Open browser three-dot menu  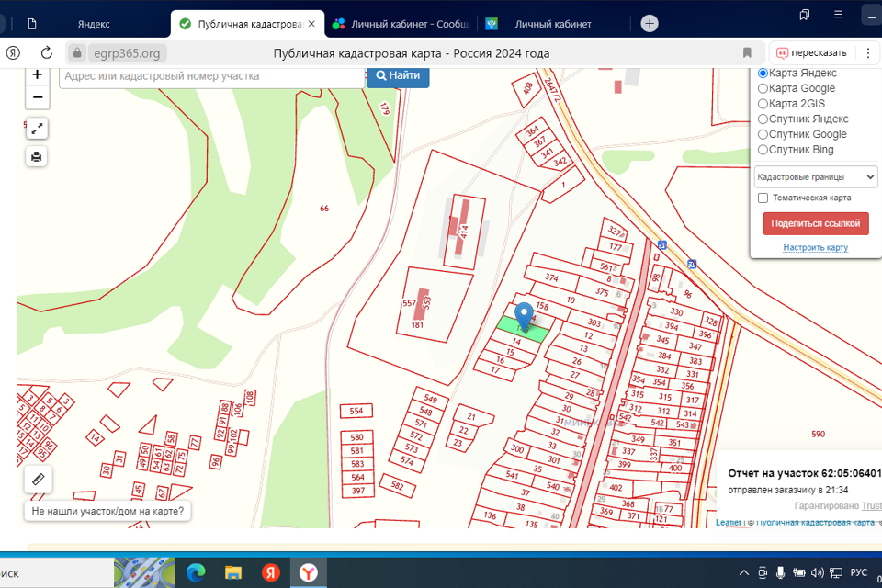[x=868, y=53]
